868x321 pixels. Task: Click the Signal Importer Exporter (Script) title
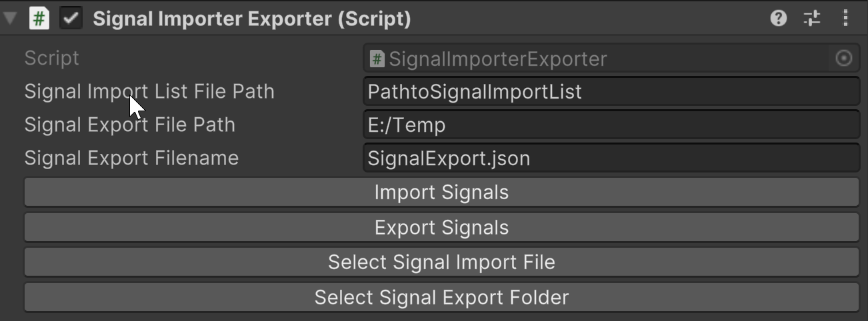(x=251, y=19)
